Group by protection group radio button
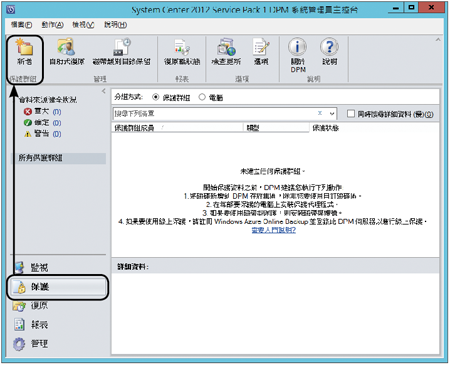Screen dimensions: 450x365 click(155, 97)
